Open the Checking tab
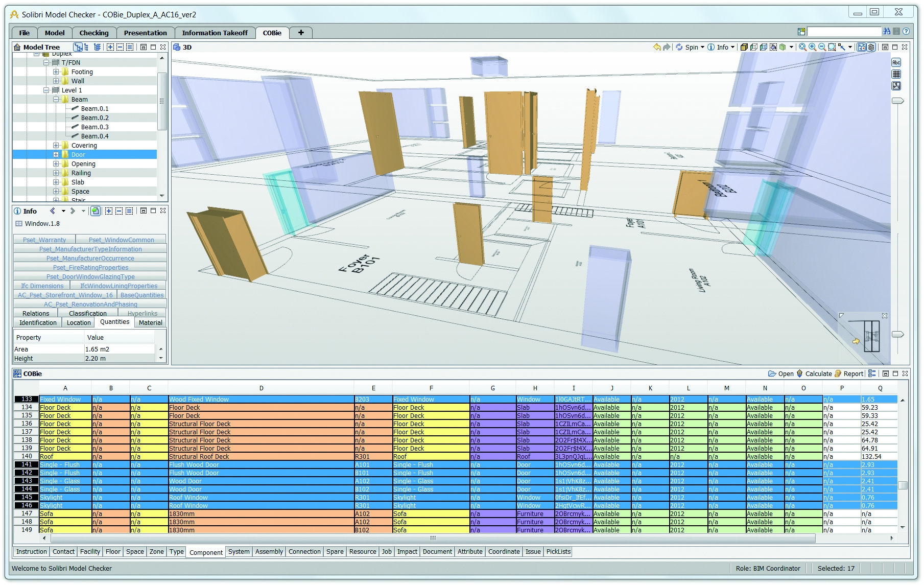 click(x=94, y=33)
